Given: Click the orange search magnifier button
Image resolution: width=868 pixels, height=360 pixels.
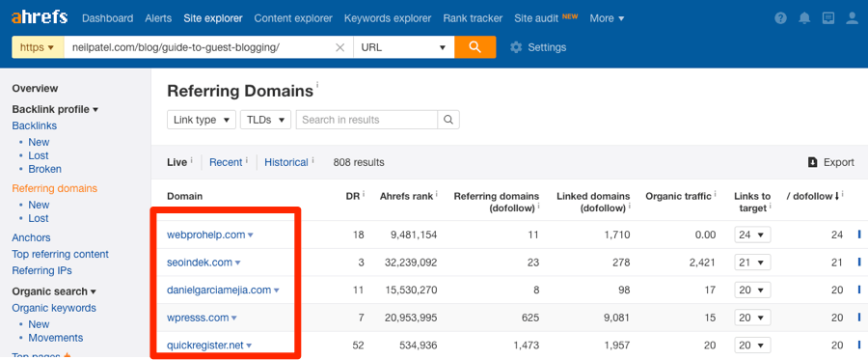Looking at the screenshot, I should [475, 47].
